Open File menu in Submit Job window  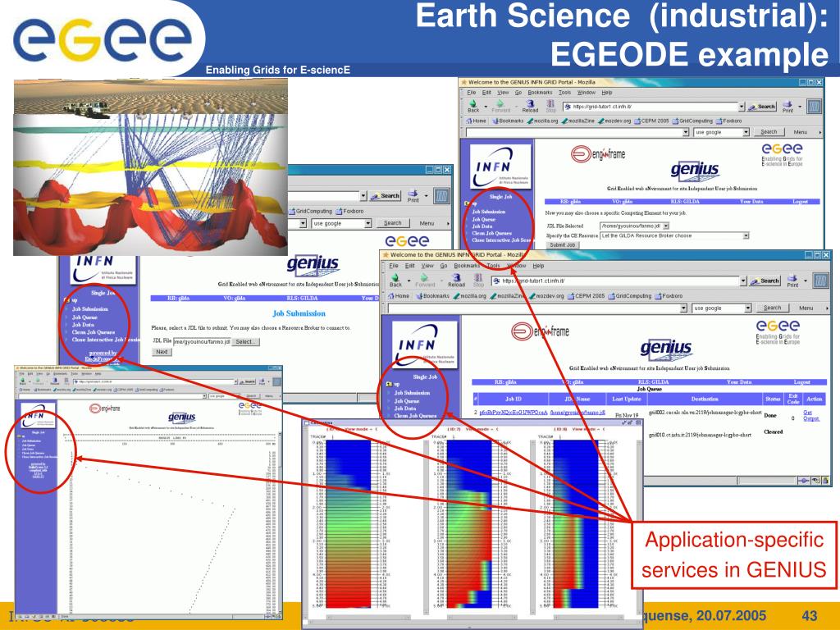[x=472, y=93]
